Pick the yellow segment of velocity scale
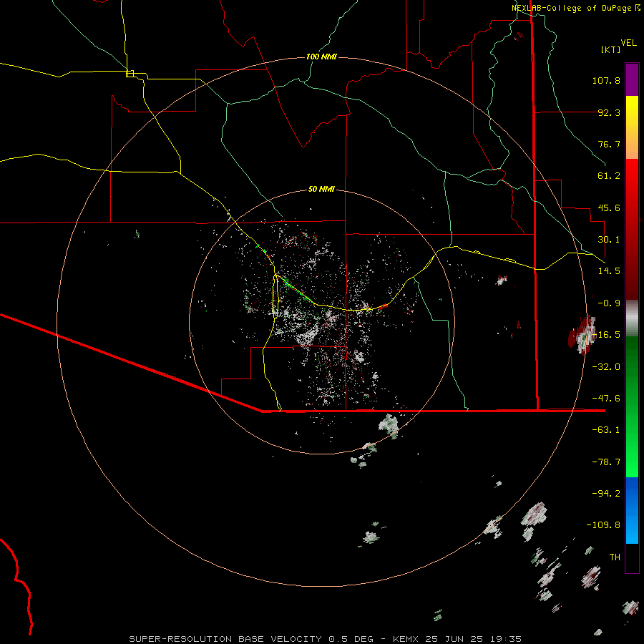Image resolution: width=644 pixels, height=644 pixels. tap(632, 127)
